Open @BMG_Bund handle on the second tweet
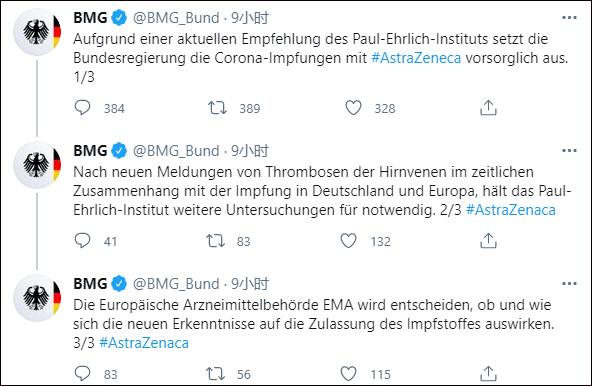 (x=176, y=151)
